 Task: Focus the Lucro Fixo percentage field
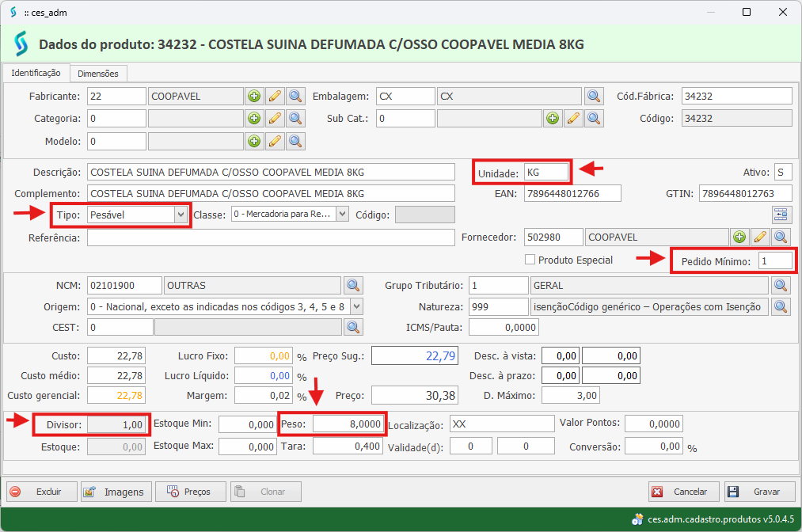[x=264, y=355]
